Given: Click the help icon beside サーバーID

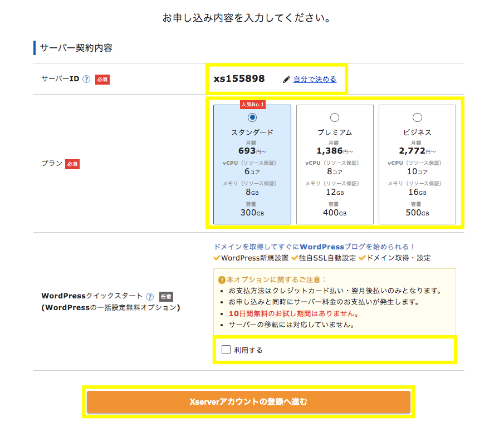Looking at the screenshot, I should coord(86,79).
